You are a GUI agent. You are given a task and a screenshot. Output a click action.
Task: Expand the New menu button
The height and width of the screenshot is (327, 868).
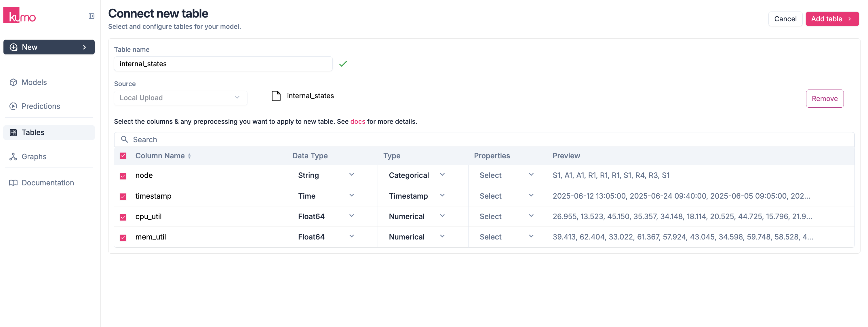click(49, 47)
